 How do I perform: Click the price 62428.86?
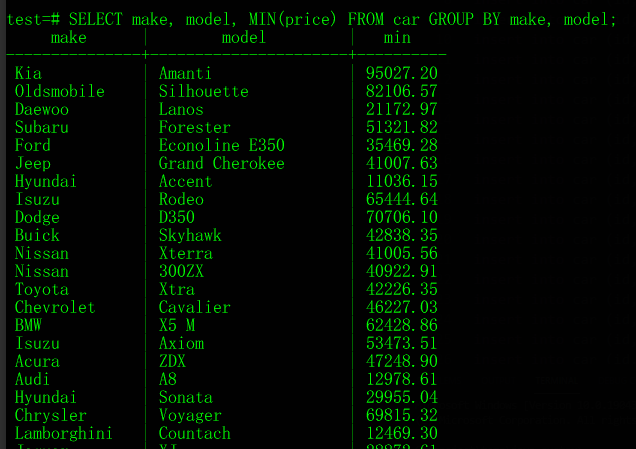click(402, 325)
